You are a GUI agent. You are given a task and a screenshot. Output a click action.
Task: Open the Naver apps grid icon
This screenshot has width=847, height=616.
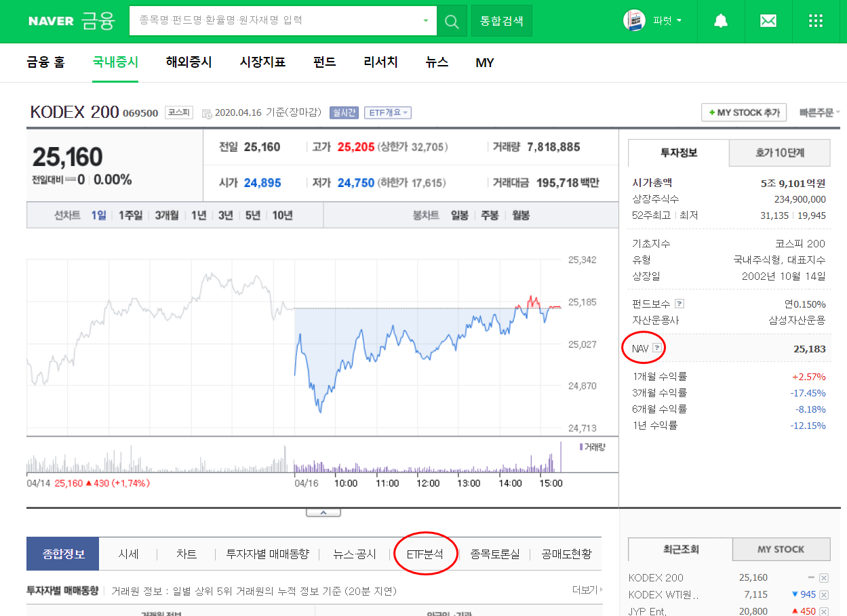click(x=815, y=21)
